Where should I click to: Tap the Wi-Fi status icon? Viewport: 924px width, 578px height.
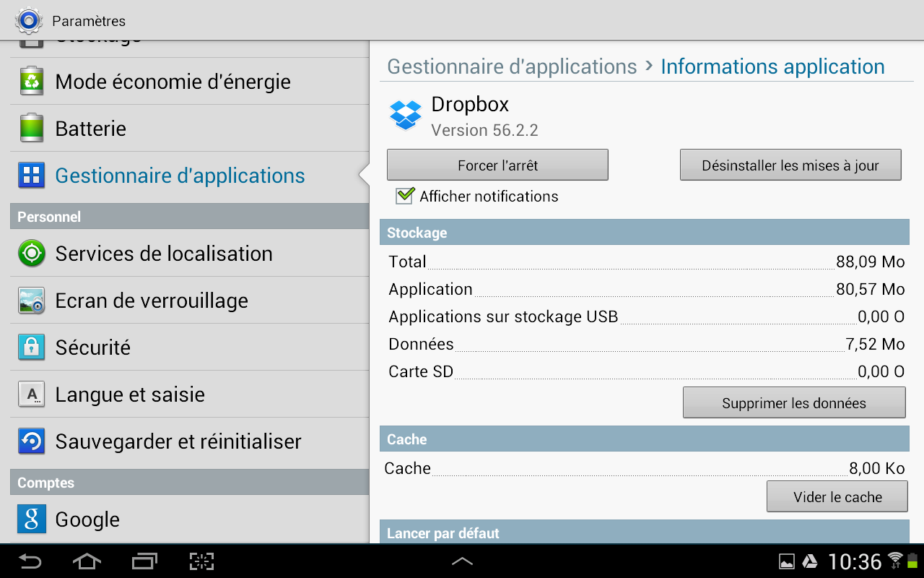point(896,560)
